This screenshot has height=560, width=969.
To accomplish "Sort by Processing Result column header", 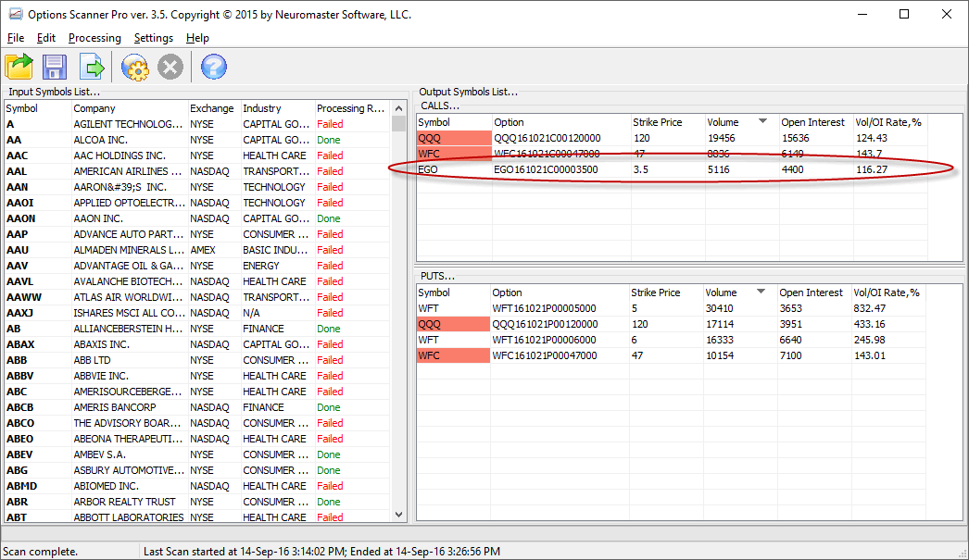I will click(352, 108).
